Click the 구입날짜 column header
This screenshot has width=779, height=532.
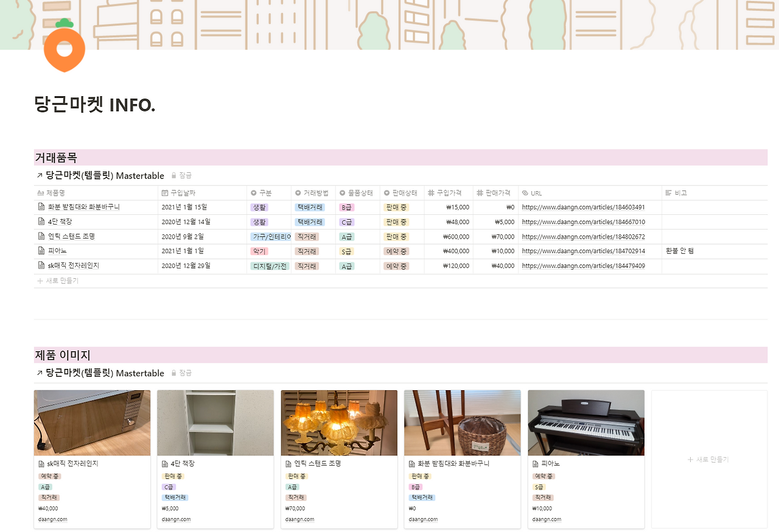pyautogui.click(x=202, y=193)
